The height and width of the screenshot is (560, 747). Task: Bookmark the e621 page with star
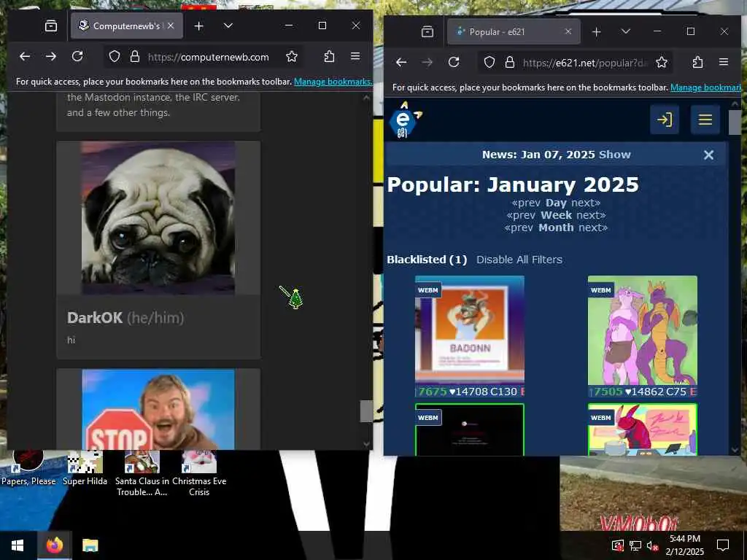pyautogui.click(x=661, y=63)
